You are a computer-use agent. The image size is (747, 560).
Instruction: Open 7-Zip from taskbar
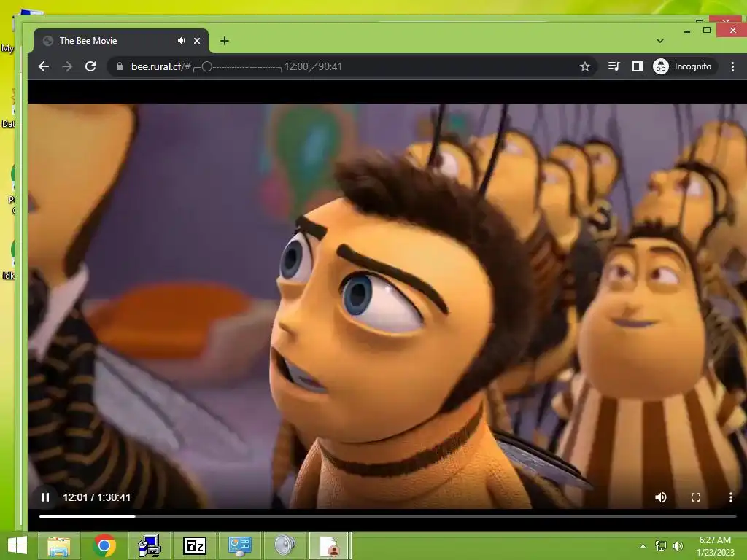coord(195,545)
